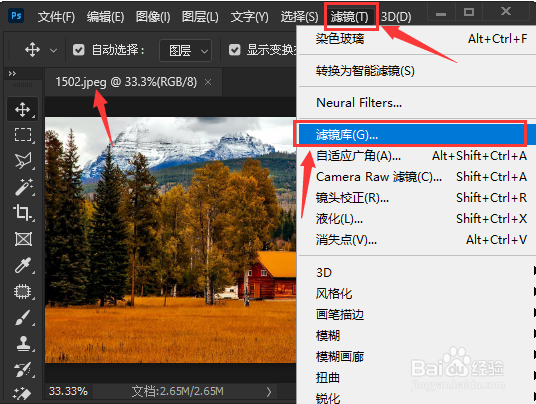Toggle the 自动选择 checkbox
Image resolution: width=536 pixels, height=404 pixels.
(x=79, y=50)
